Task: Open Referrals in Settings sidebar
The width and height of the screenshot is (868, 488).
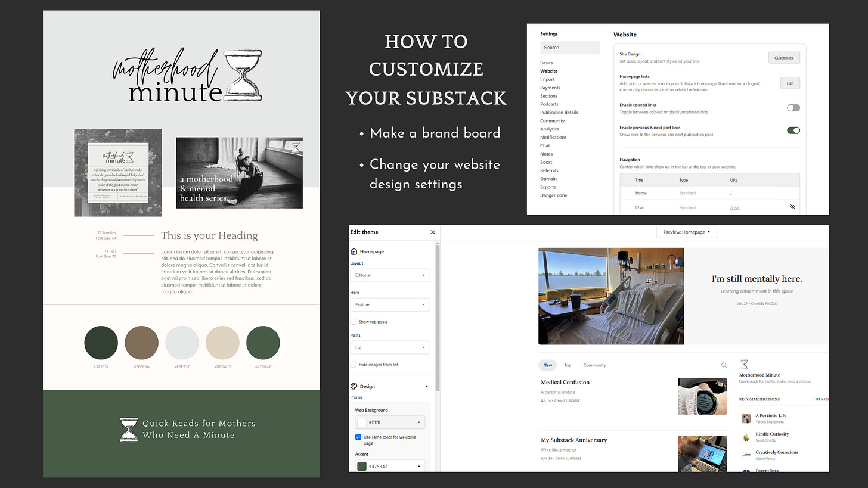Action: (x=549, y=170)
